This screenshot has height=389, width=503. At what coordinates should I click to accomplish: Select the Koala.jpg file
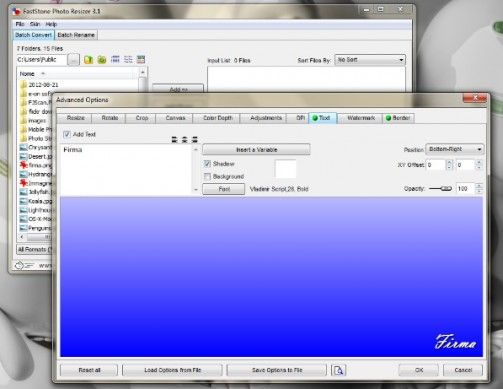pyautogui.click(x=36, y=201)
